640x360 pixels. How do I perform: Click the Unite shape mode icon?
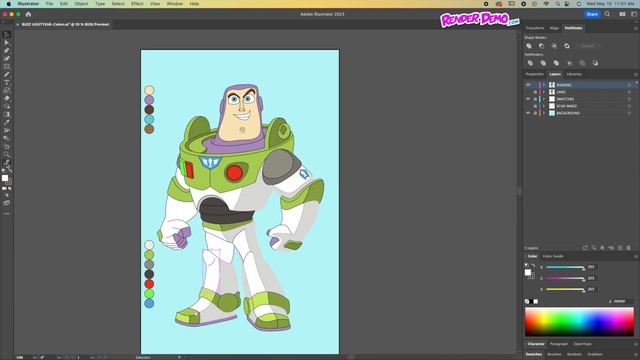(529, 46)
